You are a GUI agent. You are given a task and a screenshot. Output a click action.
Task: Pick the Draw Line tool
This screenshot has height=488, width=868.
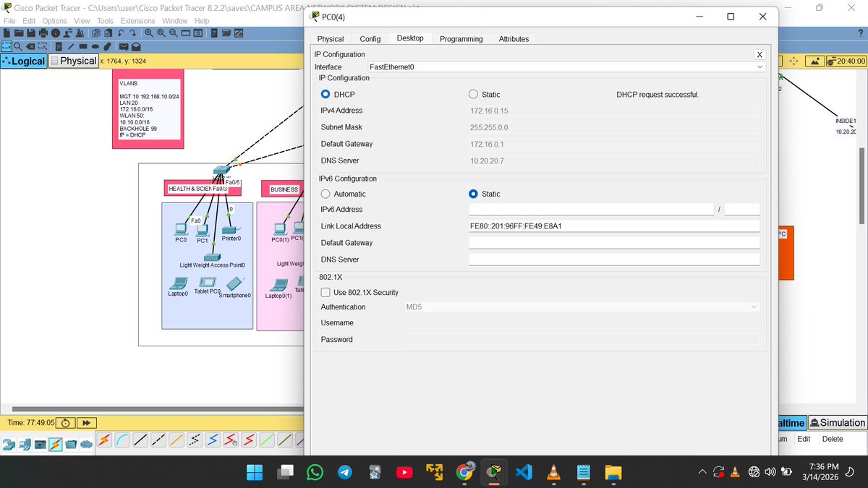pyautogui.click(x=71, y=46)
